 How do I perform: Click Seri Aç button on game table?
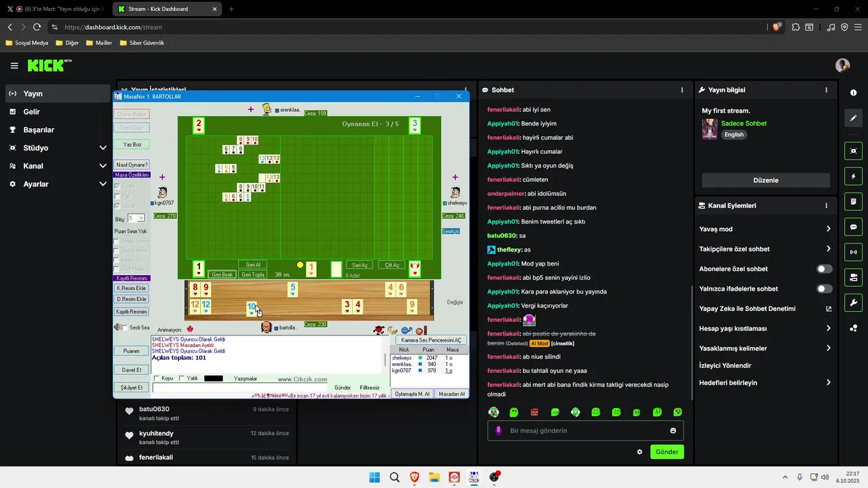coord(359,265)
